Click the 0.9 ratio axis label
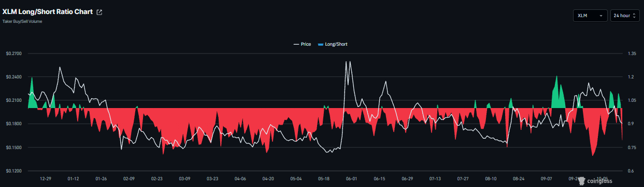Viewport: 644px width, 187px height. point(631,124)
